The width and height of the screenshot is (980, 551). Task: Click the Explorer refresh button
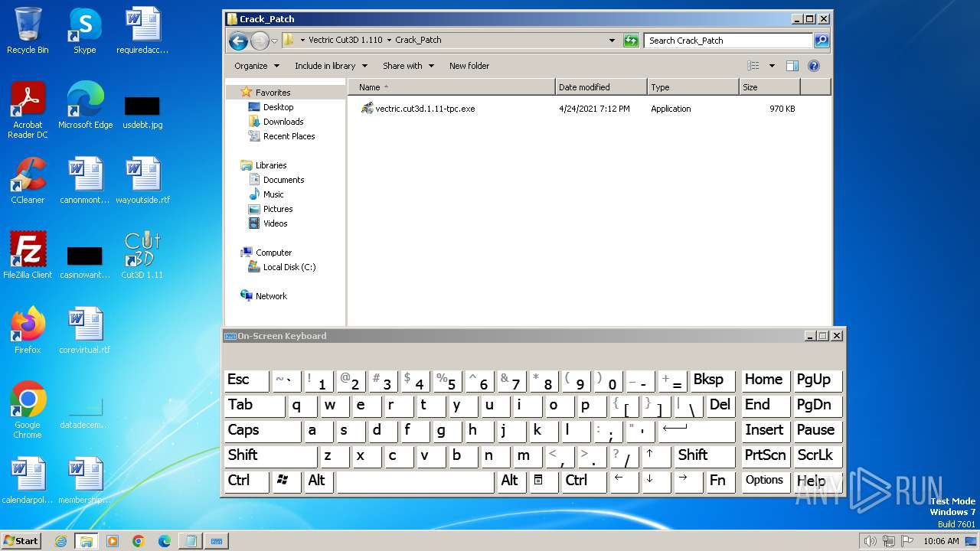point(631,41)
